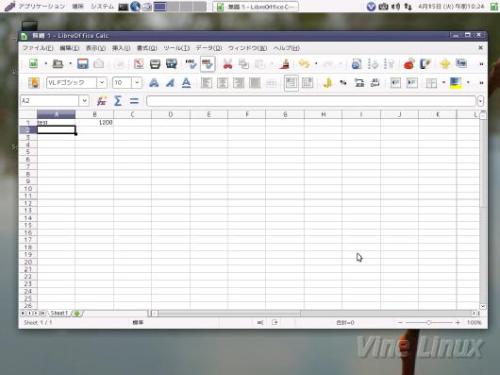Toggle Italic formatting

coord(170,83)
